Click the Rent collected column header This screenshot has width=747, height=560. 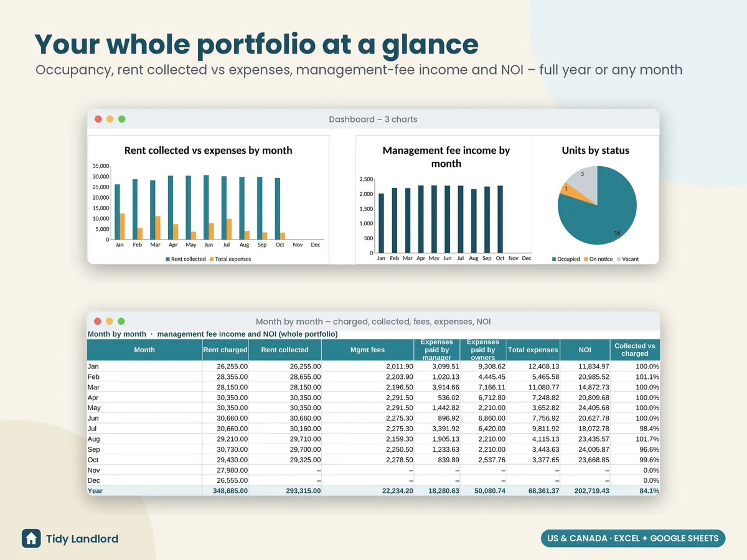tap(284, 350)
